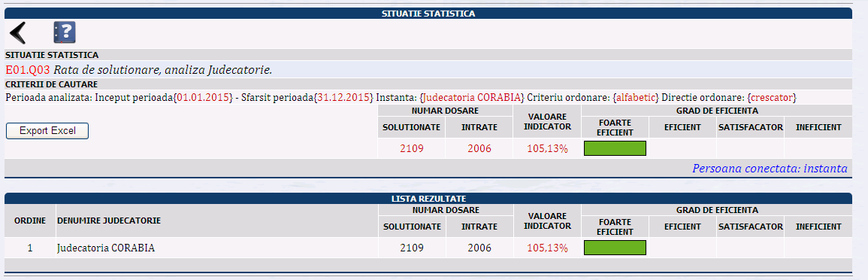Click the red 2109 solutionate value

coord(412,148)
